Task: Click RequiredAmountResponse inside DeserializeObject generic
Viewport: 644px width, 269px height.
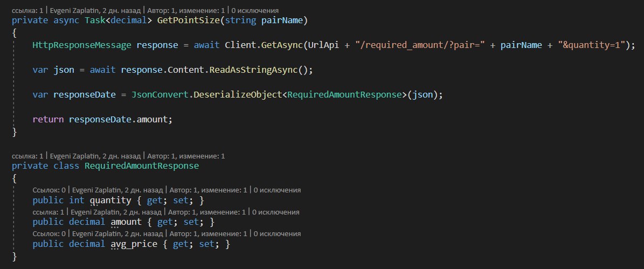Action: pyautogui.click(x=344, y=94)
